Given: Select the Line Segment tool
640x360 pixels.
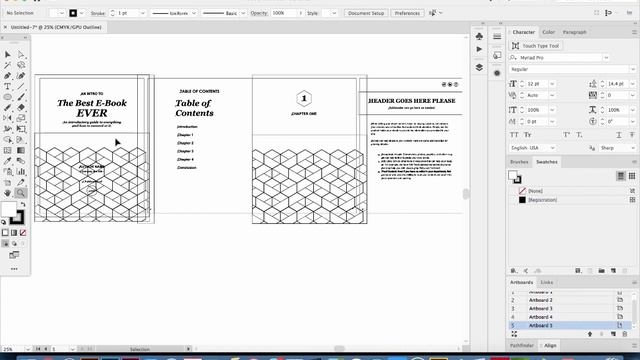Looking at the screenshot, I should pyautogui.click(x=21, y=86).
